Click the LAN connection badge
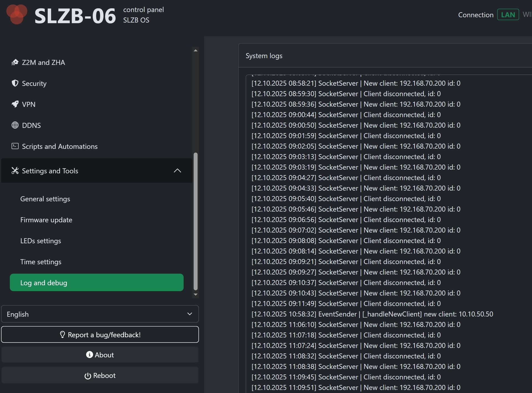This screenshot has width=532, height=393. point(508,15)
